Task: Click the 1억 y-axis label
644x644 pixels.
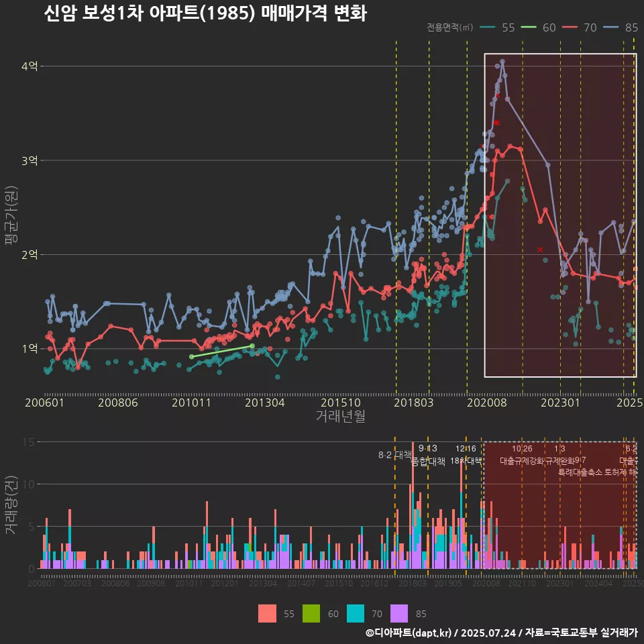Action: pos(29,349)
